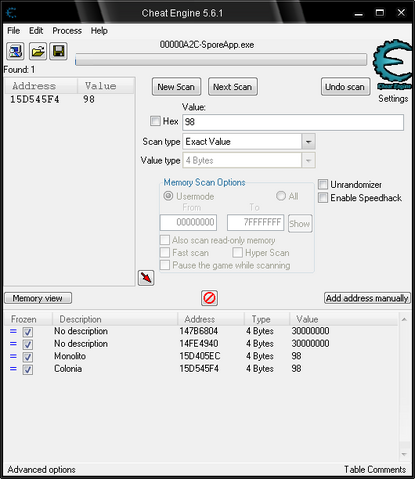This screenshot has height=479, width=415.
Task: Click the To address field
Action: (256, 222)
